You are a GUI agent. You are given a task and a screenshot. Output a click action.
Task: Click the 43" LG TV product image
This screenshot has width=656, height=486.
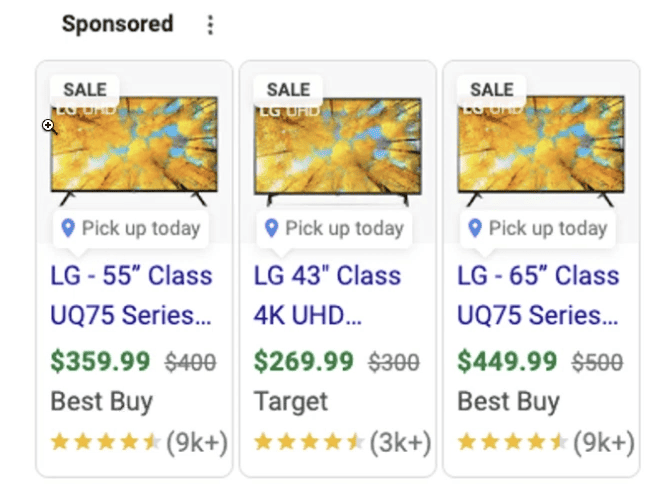tap(338, 151)
